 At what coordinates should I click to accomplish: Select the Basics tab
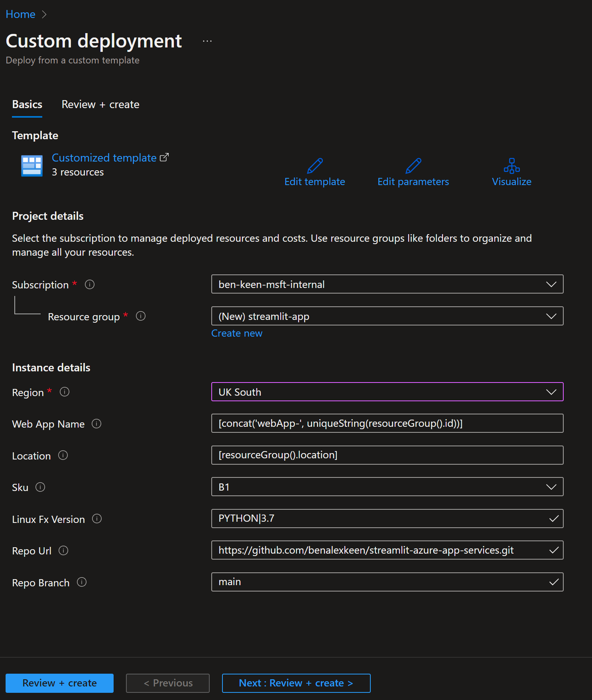[x=27, y=105]
